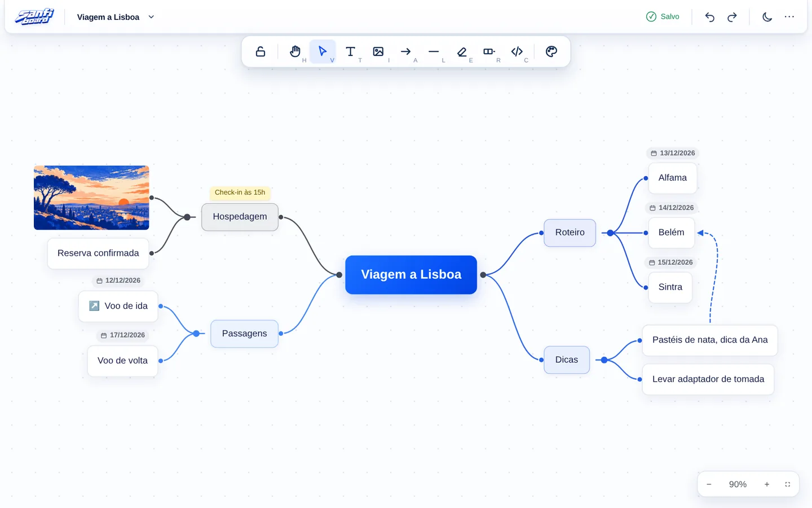The width and height of the screenshot is (812, 508).
Task: Select the Voo de ida node
Action: tap(118, 306)
